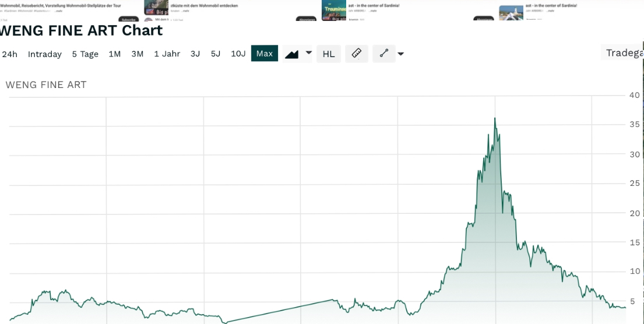Switch to the 24h time range
Screen dimensions: 644x324
(9, 54)
